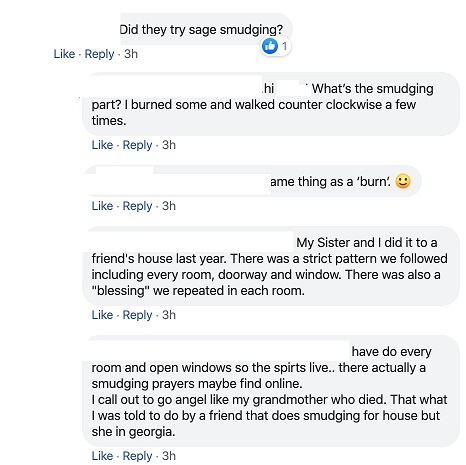The height and width of the screenshot is (465, 466).
Task: Click the smiley emoji in 'burn' comment
Action: (403, 181)
